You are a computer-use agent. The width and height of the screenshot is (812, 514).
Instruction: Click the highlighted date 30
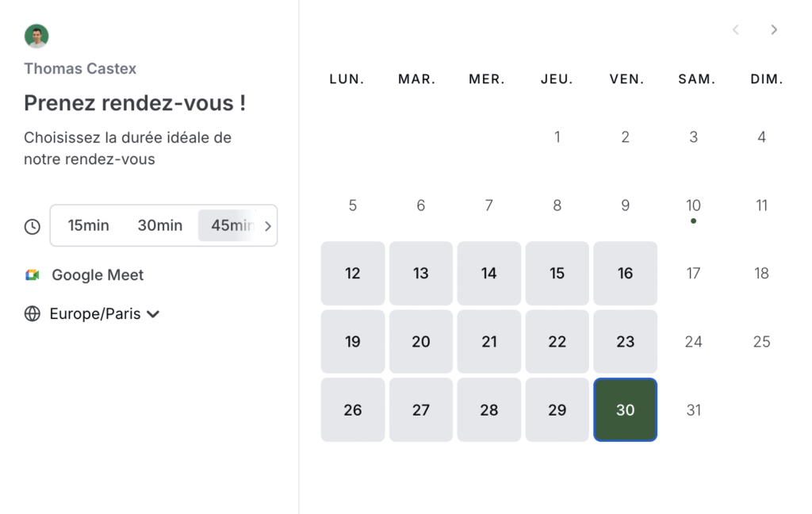(x=625, y=410)
